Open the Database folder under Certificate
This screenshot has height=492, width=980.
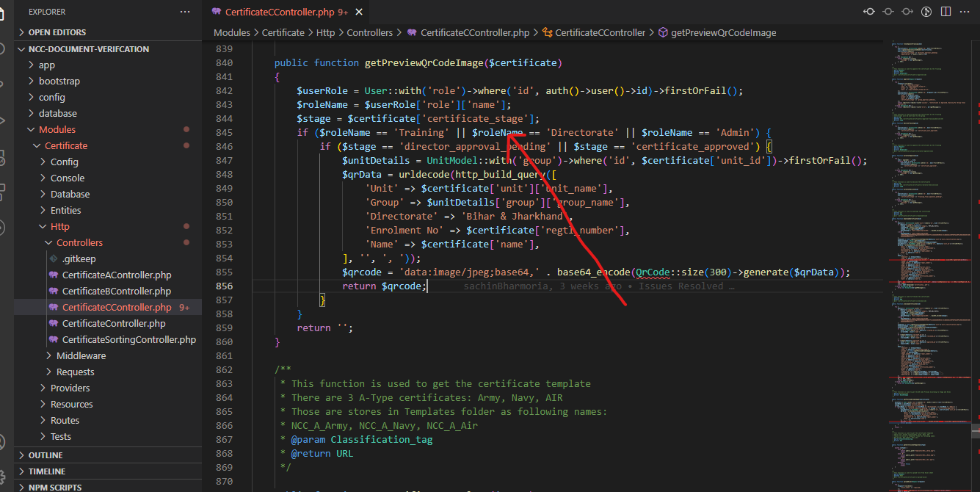[x=70, y=195]
